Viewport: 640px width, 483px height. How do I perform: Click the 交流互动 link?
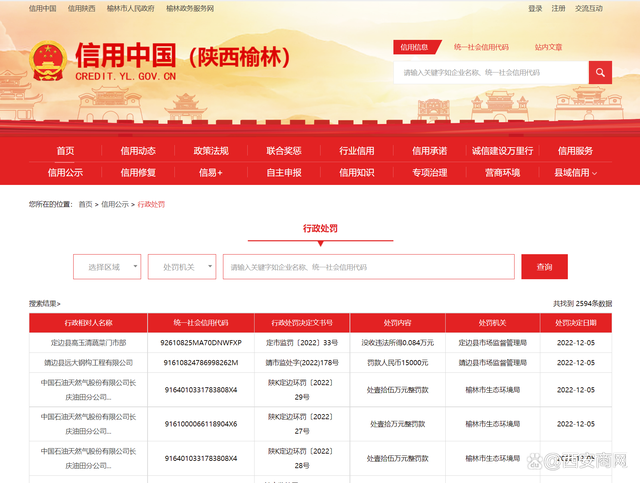pyautogui.click(x=589, y=8)
